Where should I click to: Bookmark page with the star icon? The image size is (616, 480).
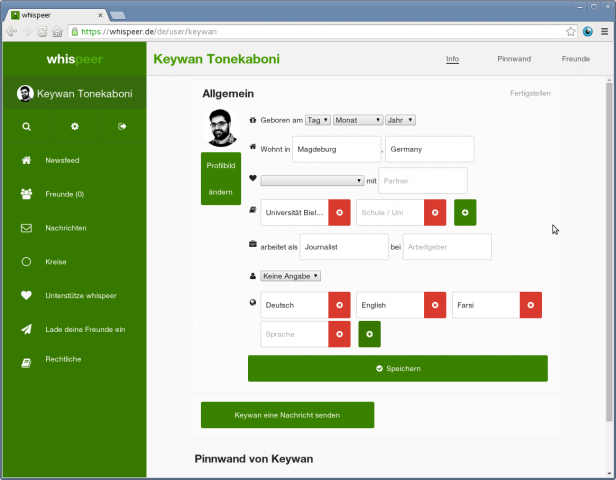571,31
